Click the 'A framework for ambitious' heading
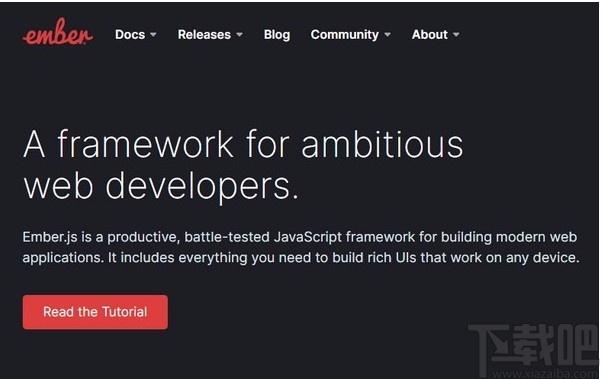This screenshot has height=379, width=602. click(243, 144)
